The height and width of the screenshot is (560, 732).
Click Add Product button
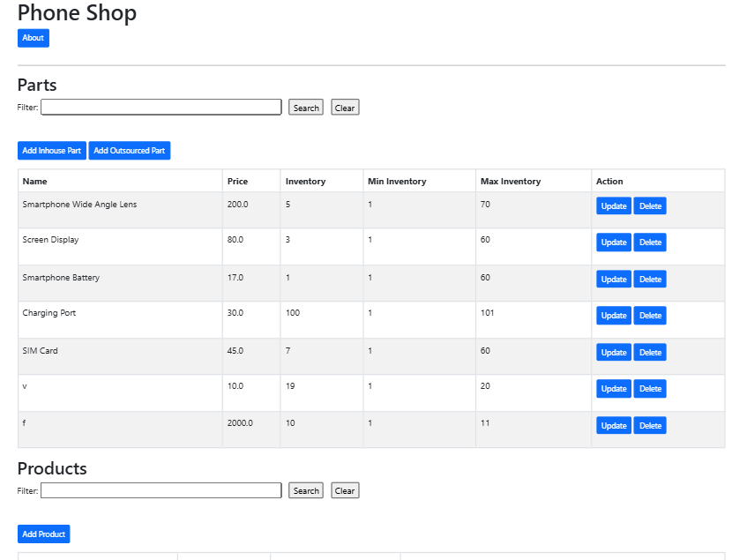(x=43, y=534)
